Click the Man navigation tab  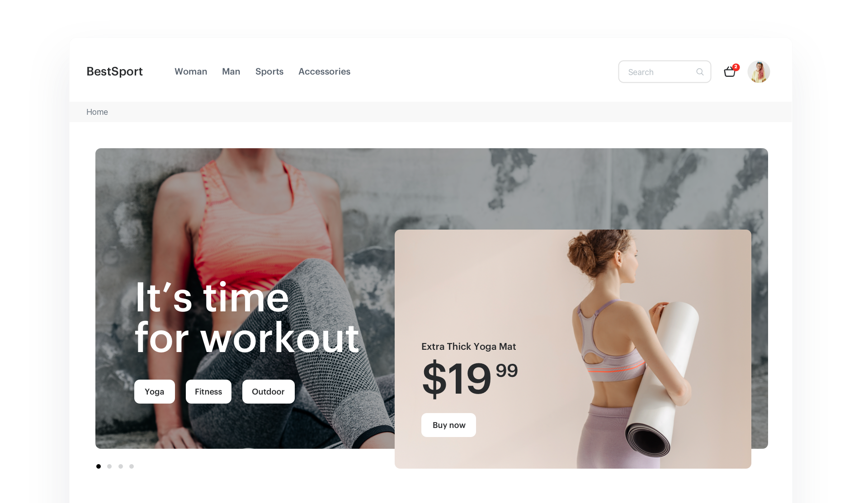click(231, 71)
